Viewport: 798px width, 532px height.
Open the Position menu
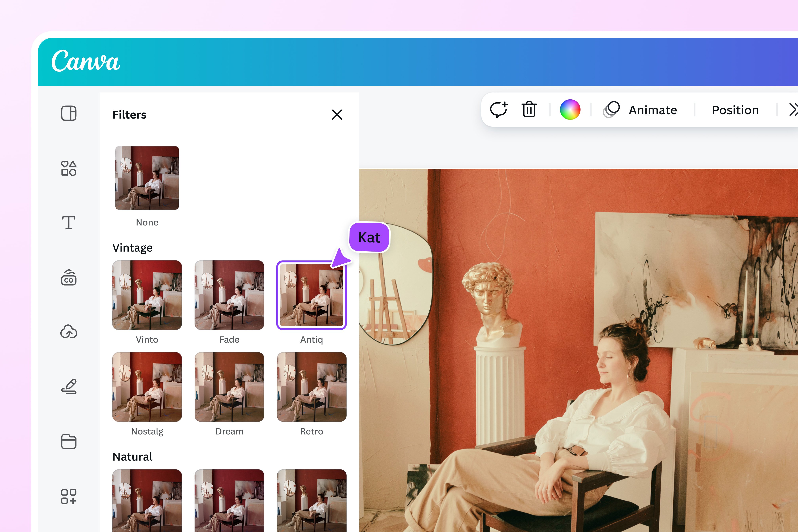735,109
